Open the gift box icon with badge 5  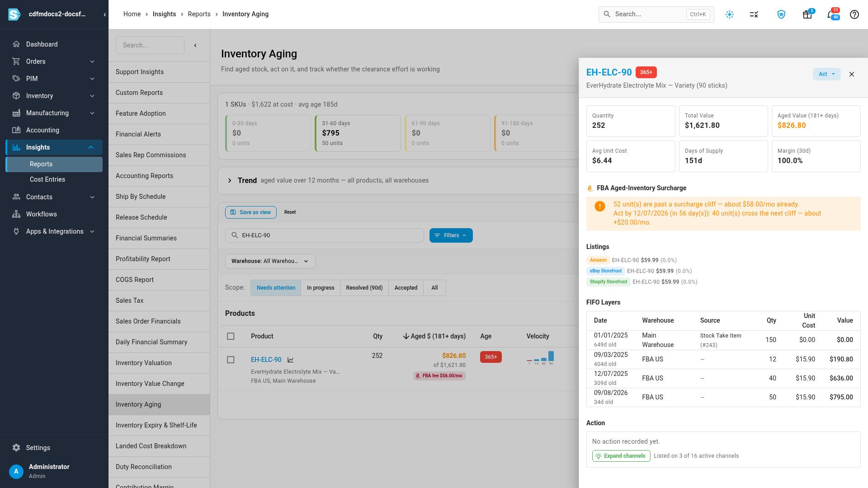click(807, 14)
